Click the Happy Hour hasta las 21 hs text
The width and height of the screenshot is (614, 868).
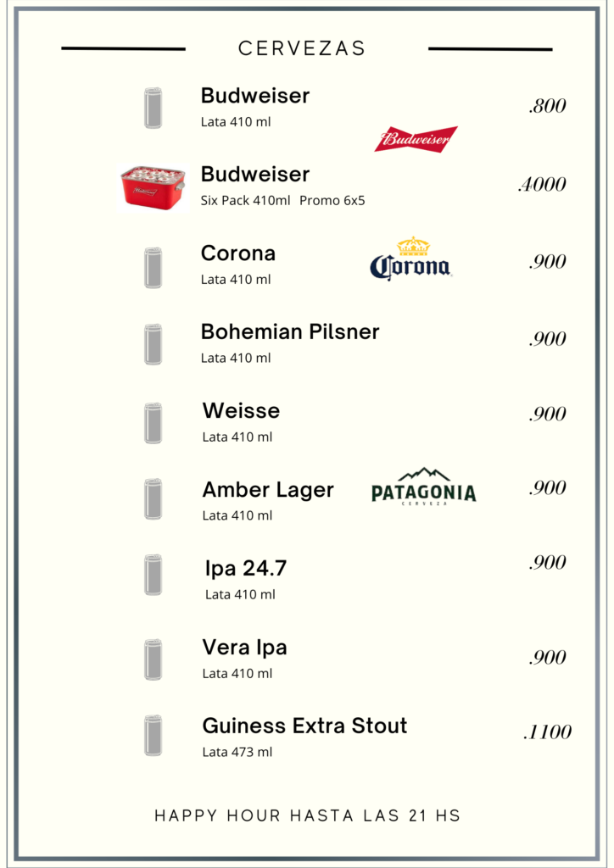pyautogui.click(x=307, y=815)
